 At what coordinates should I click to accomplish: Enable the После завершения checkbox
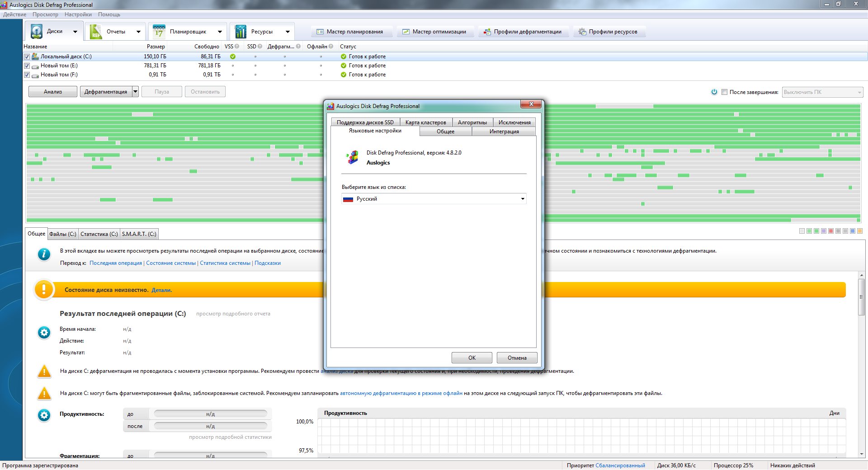pyautogui.click(x=724, y=92)
